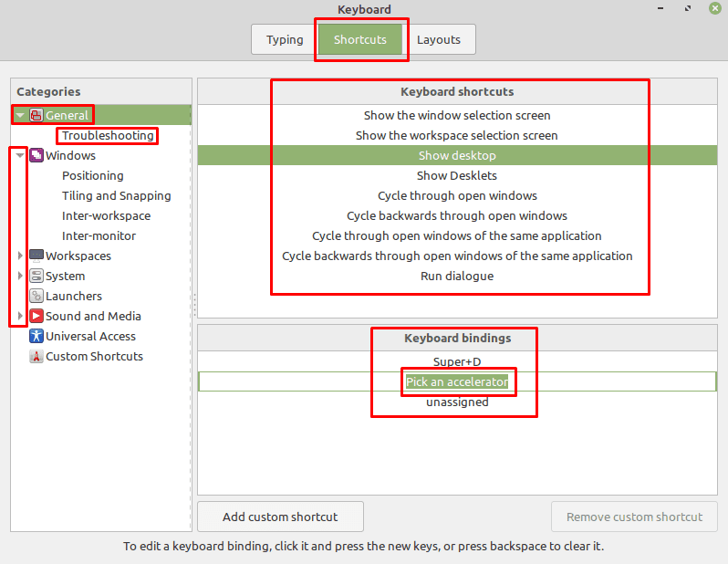Click the Workspaces monitor icon
This screenshot has width=728, height=564.
pos(36,256)
